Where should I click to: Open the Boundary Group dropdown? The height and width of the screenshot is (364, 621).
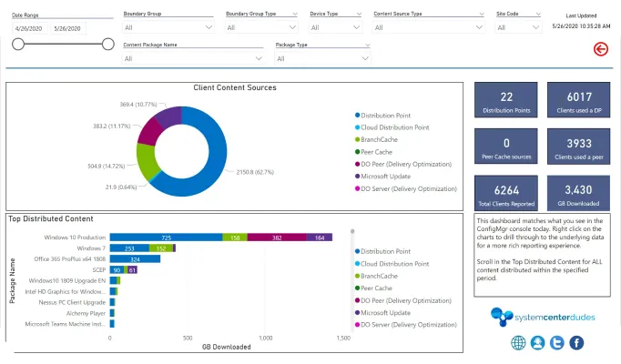pos(168,27)
